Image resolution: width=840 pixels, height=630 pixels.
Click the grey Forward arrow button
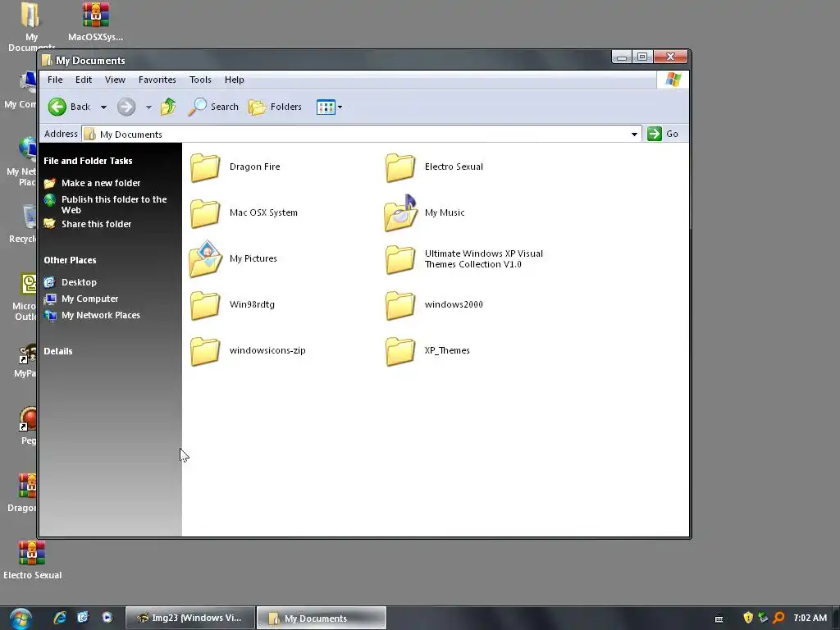[x=126, y=107]
